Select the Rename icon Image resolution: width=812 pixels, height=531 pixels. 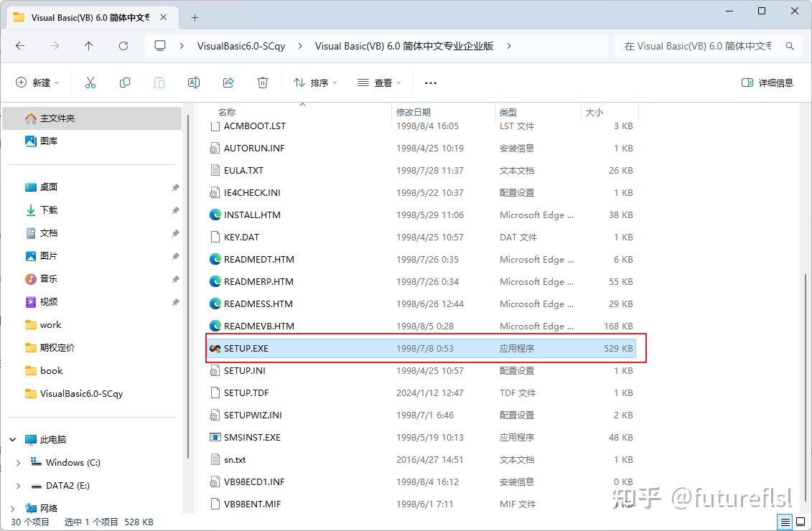coord(193,83)
